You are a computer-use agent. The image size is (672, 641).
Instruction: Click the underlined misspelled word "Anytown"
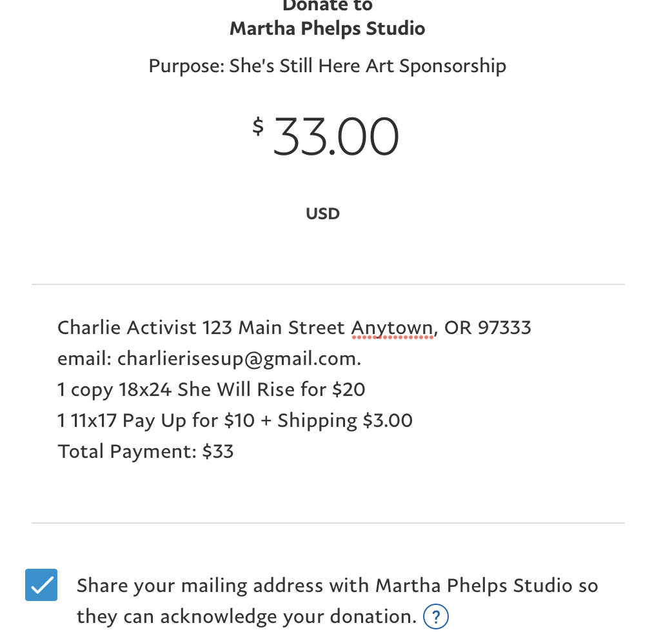392,328
